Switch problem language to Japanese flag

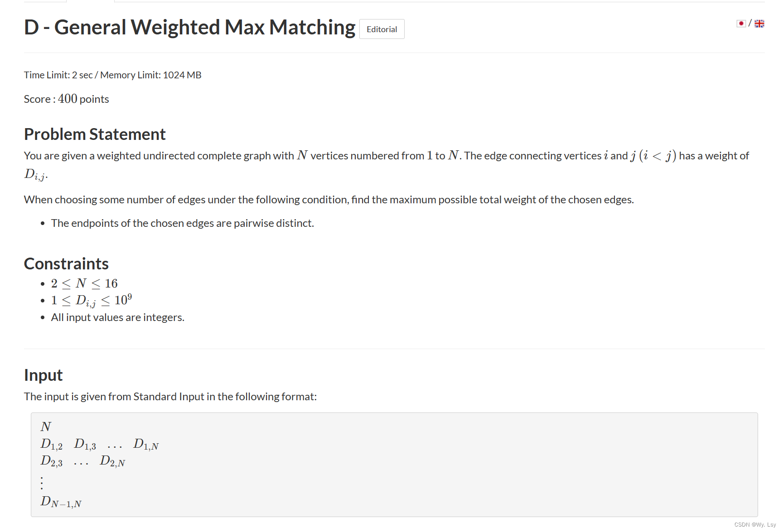pyautogui.click(x=741, y=23)
